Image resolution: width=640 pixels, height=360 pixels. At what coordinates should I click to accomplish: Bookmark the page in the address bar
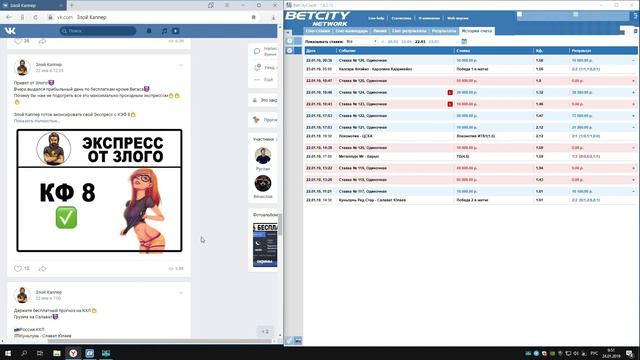(253, 17)
